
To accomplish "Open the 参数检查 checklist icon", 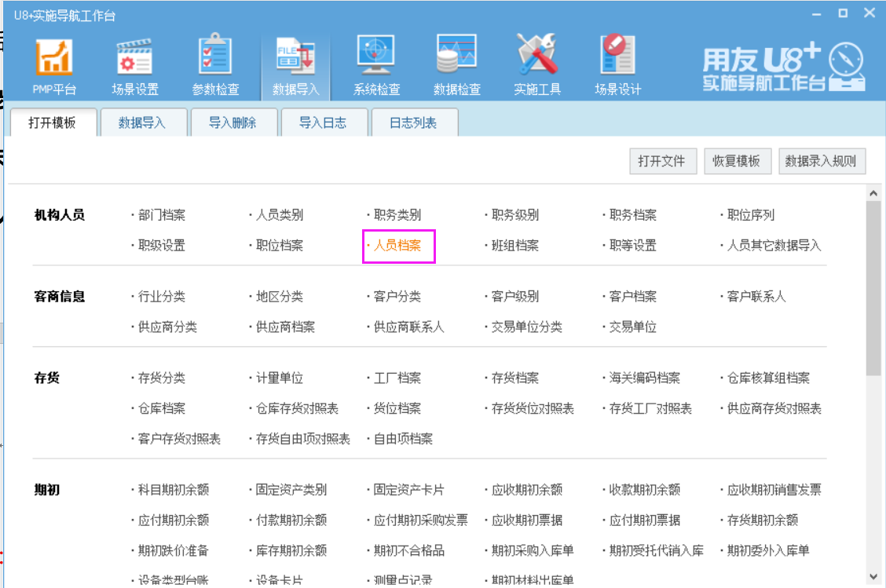I will coord(215,65).
